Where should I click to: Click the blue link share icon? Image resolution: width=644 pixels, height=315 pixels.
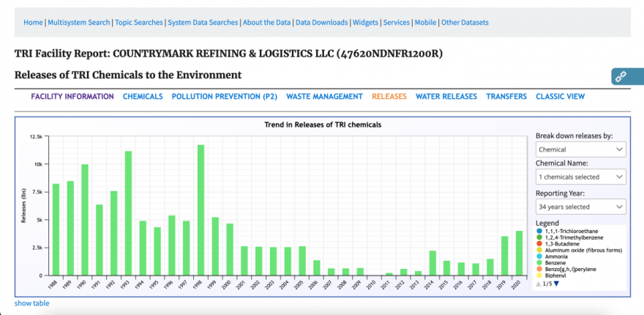620,76
